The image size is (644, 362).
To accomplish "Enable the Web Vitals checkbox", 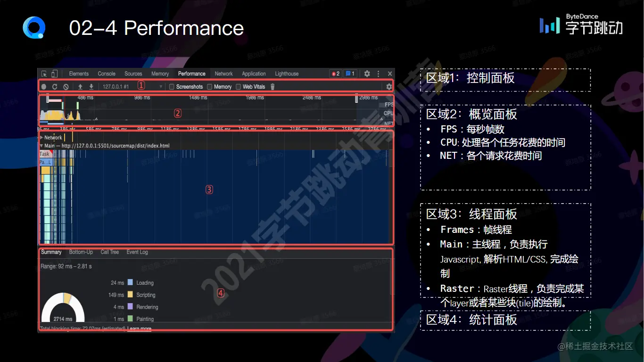I will pos(239,87).
